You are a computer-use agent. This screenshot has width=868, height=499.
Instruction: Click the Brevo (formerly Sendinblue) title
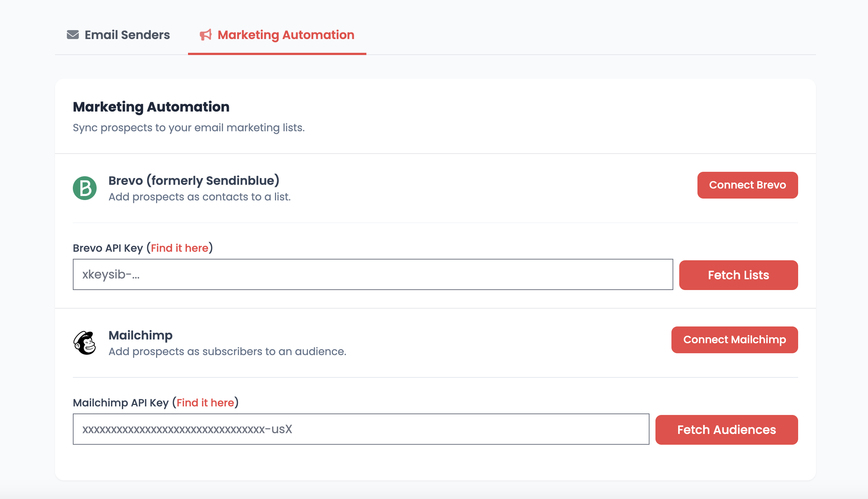[194, 180]
